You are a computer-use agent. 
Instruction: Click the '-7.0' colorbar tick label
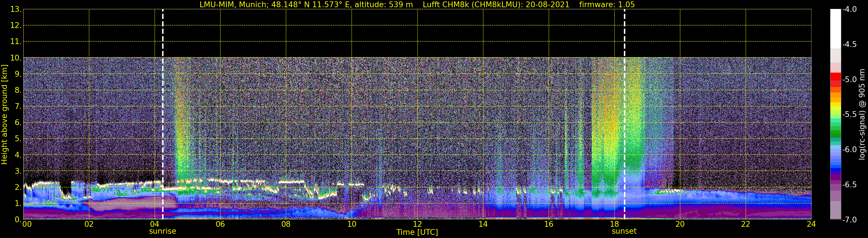tap(849, 220)
